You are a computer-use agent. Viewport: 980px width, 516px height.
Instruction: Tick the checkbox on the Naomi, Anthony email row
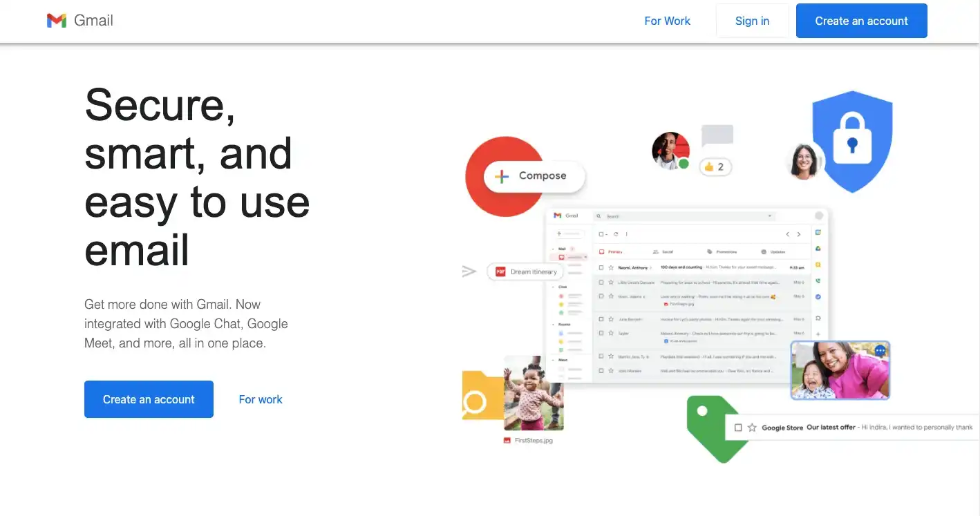(x=601, y=267)
